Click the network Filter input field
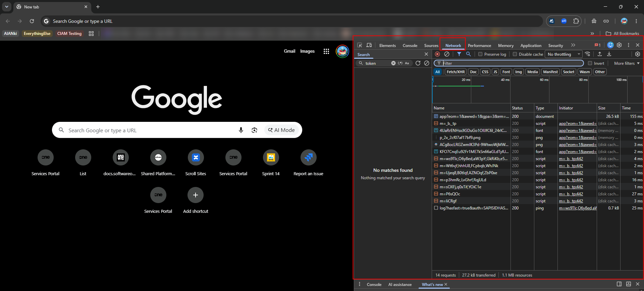Image resolution: width=644 pixels, height=291 pixels. tap(509, 63)
